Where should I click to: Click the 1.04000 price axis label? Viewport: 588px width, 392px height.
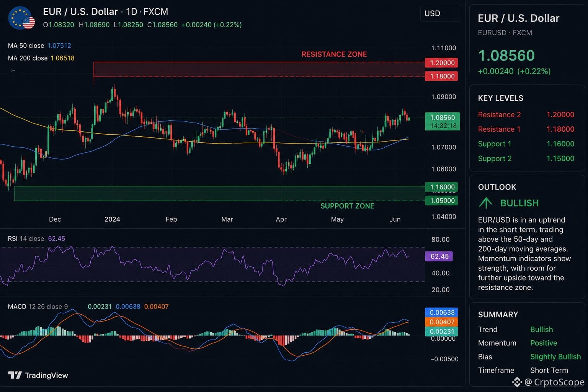click(x=444, y=217)
